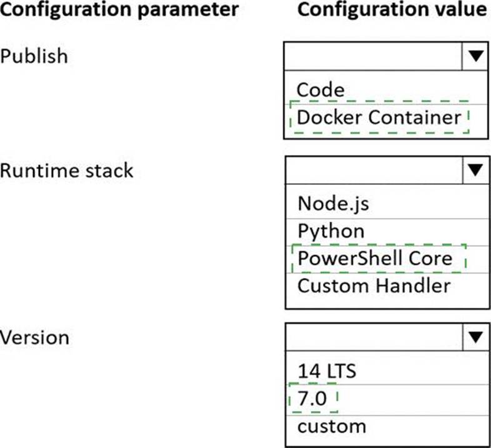This screenshot has width=491, height=448.
Task: Select the Code publish option
Action: point(320,89)
